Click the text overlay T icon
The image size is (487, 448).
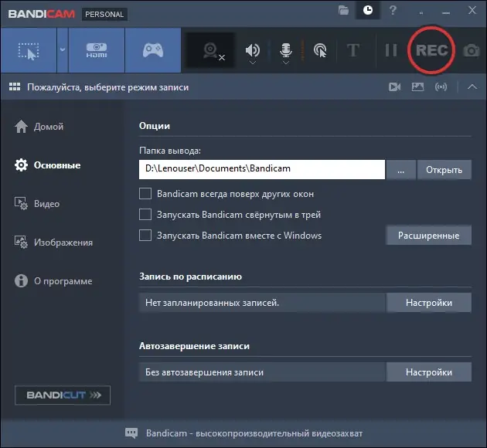[x=353, y=50]
